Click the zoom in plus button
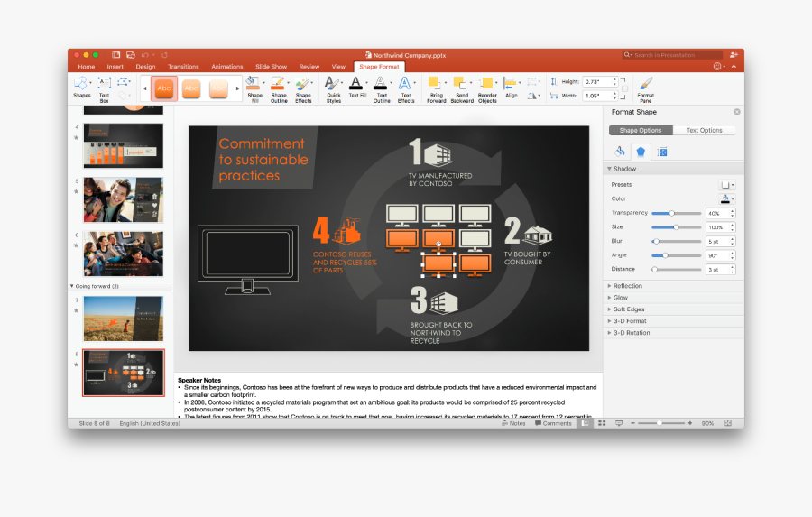 pyautogui.click(x=690, y=423)
